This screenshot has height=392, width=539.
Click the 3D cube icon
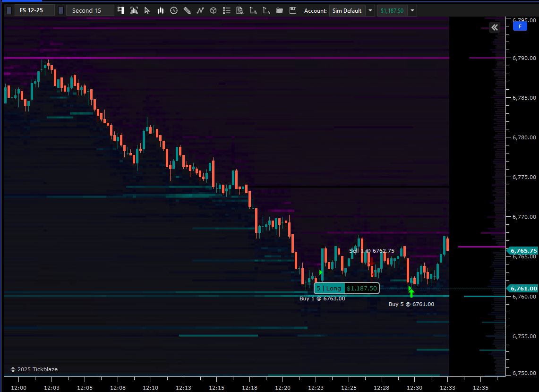214,10
